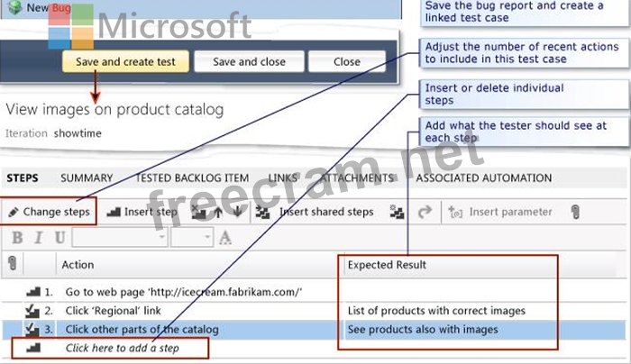Select step 2 Click 'Regional' link action
The height and width of the screenshot is (364, 631).
tap(113, 311)
